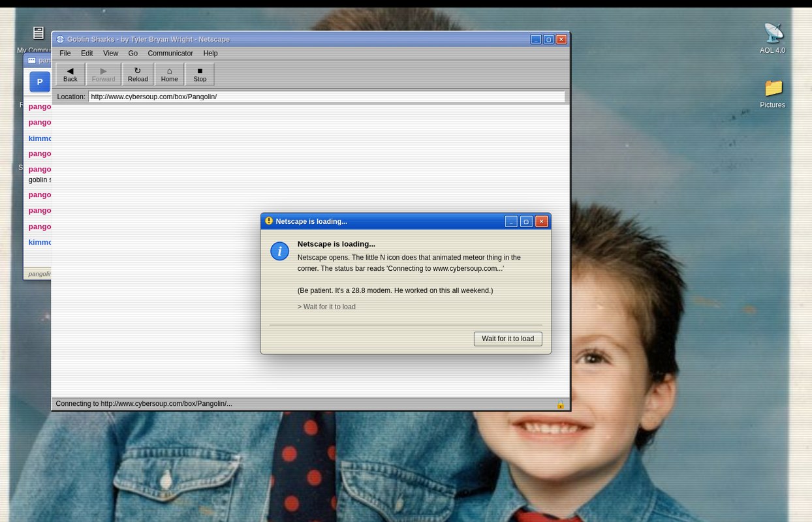The image size is (812, 522).
Task: Open the Pictures folder on the desktop
Action: pyautogui.click(x=773, y=93)
